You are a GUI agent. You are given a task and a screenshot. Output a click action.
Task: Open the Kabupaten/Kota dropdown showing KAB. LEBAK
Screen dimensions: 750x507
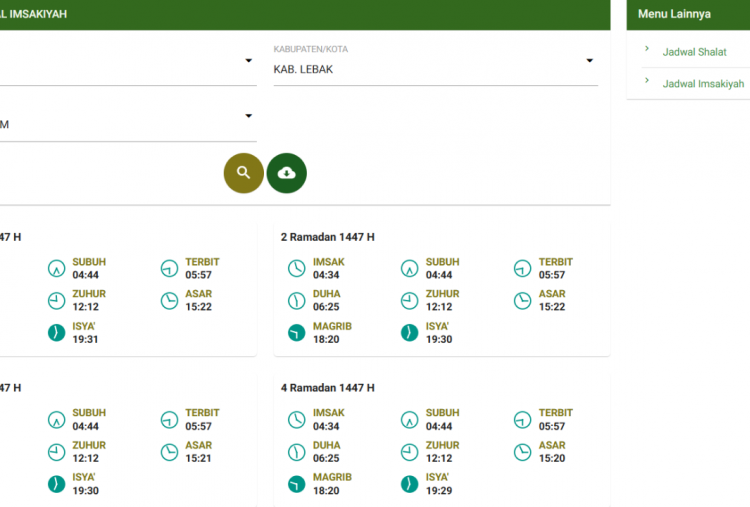(x=435, y=69)
